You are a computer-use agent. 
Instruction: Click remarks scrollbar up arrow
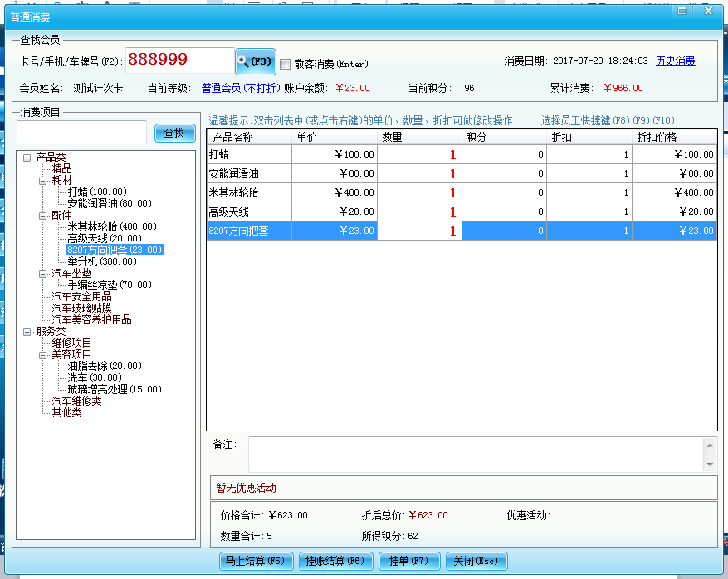point(710,445)
